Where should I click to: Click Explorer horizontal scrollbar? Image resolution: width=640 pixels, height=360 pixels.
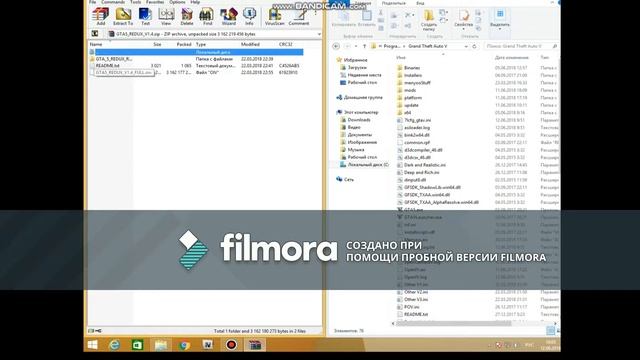pyautogui.click(x=453, y=323)
